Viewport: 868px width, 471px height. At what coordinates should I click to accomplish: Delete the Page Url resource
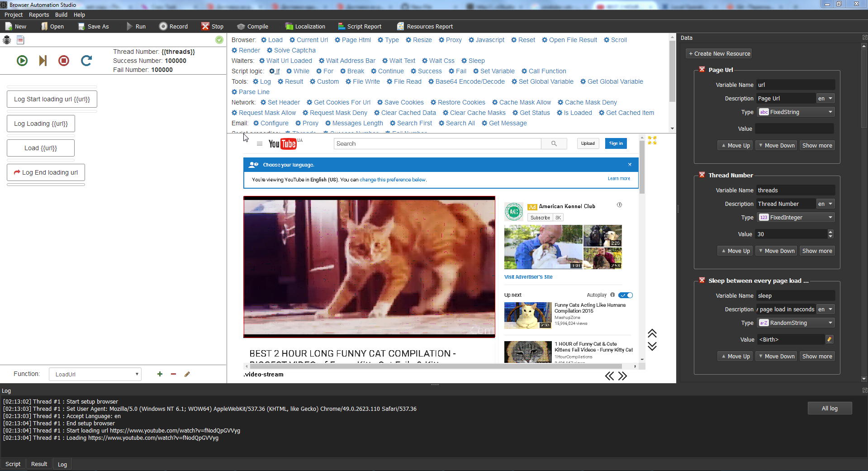click(x=702, y=70)
